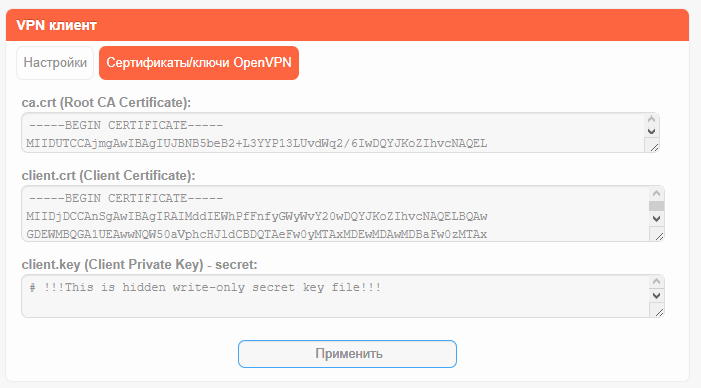Click the Применить button
Image resolution: width=701 pixels, height=388 pixels.
coord(347,354)
